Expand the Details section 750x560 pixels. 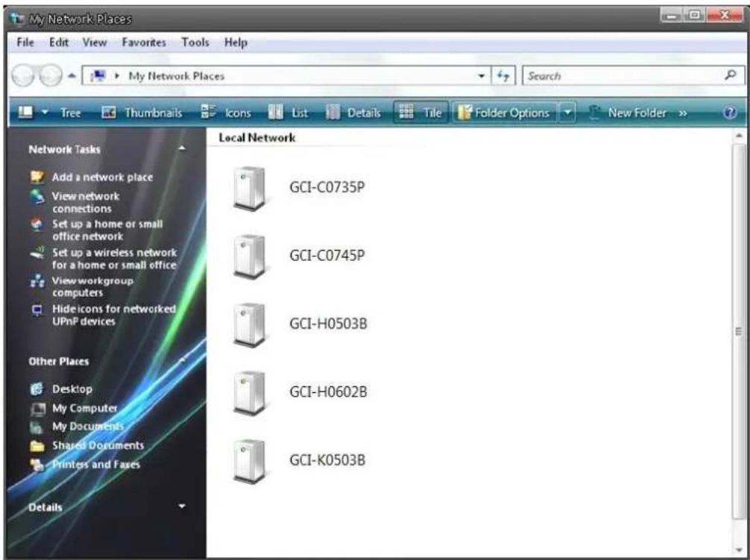click(182, 506)
